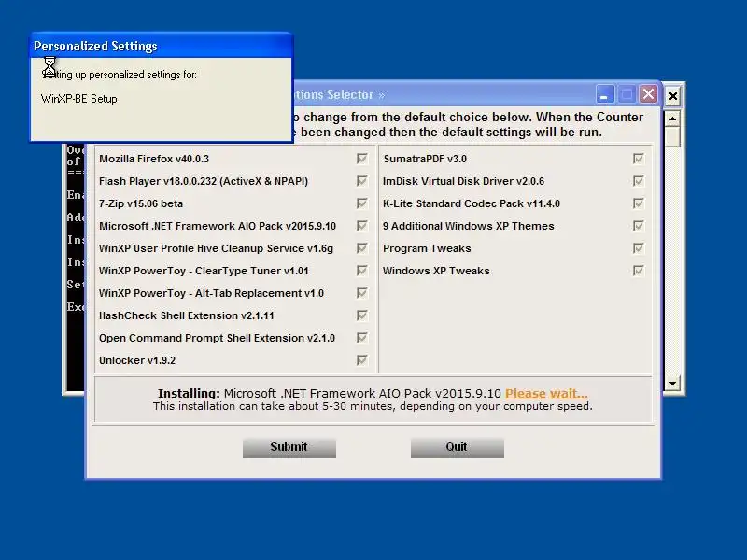Uncheck the 7-Zip v15.06 beta checkbox

pyautogui.click(x=361, y=203)
